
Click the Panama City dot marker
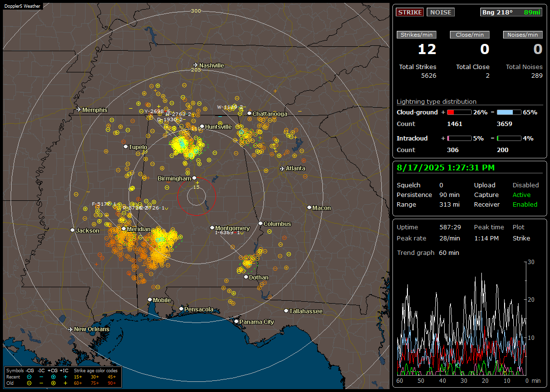point(236,321)
